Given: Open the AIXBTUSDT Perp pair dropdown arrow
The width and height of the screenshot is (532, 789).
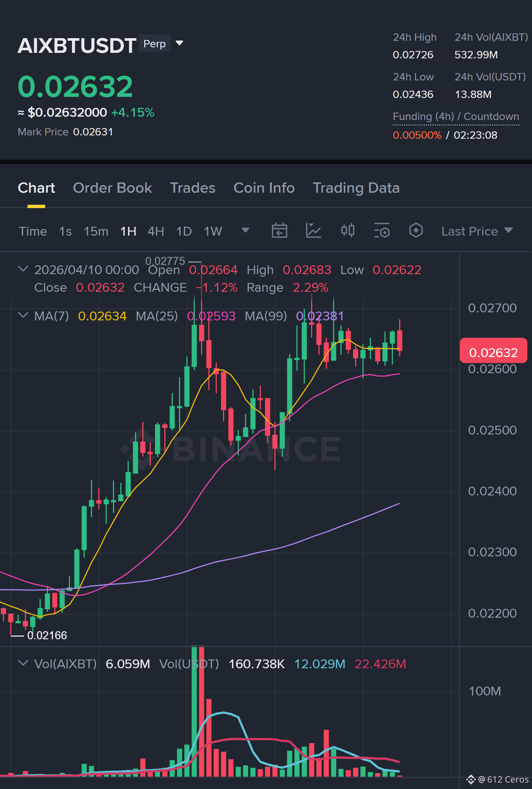Looking at the screenshot, I should pos(179,43).
